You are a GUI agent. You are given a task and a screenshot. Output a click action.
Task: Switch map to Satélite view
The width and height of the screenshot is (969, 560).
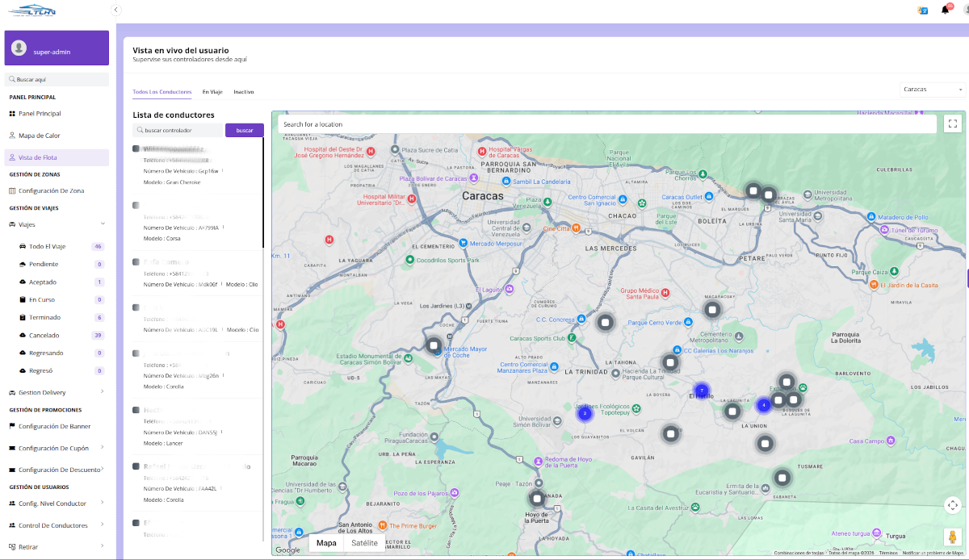364,543
